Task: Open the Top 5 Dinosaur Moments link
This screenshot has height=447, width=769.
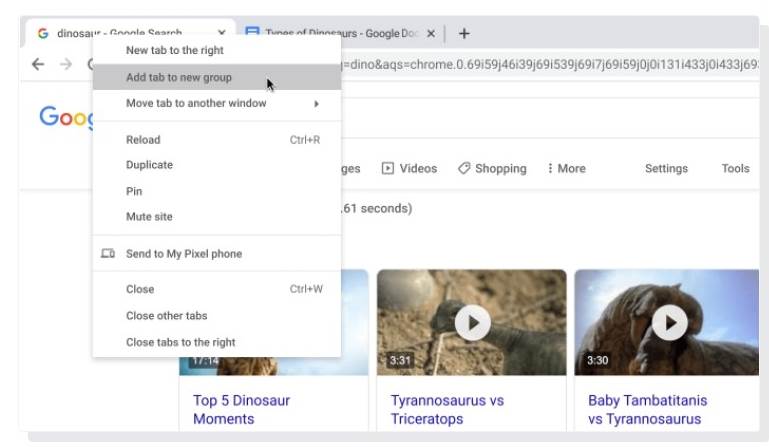Action: tap(241, 409)
